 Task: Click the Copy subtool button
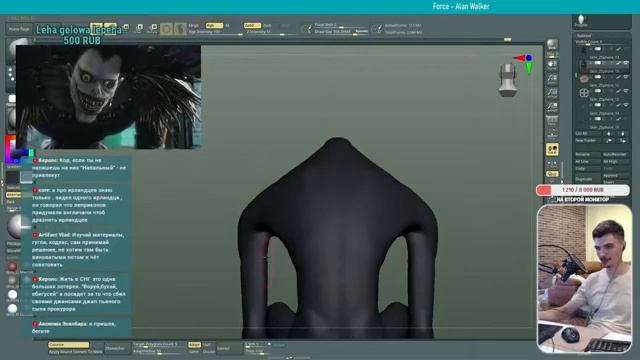588,168
